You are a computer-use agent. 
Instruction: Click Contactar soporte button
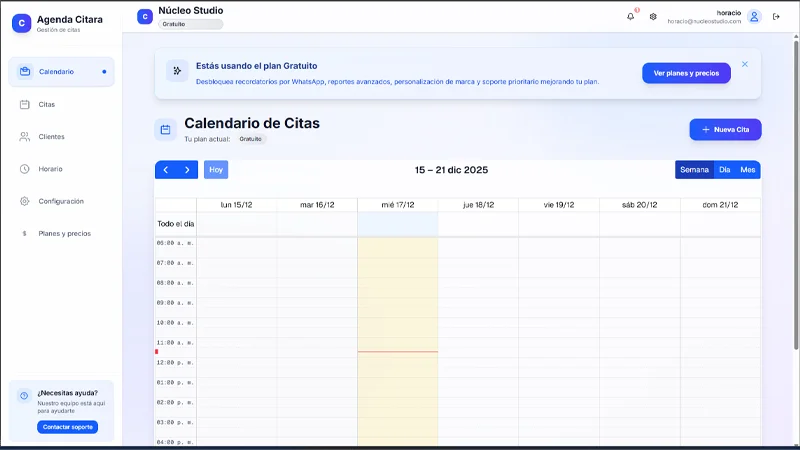67,427
